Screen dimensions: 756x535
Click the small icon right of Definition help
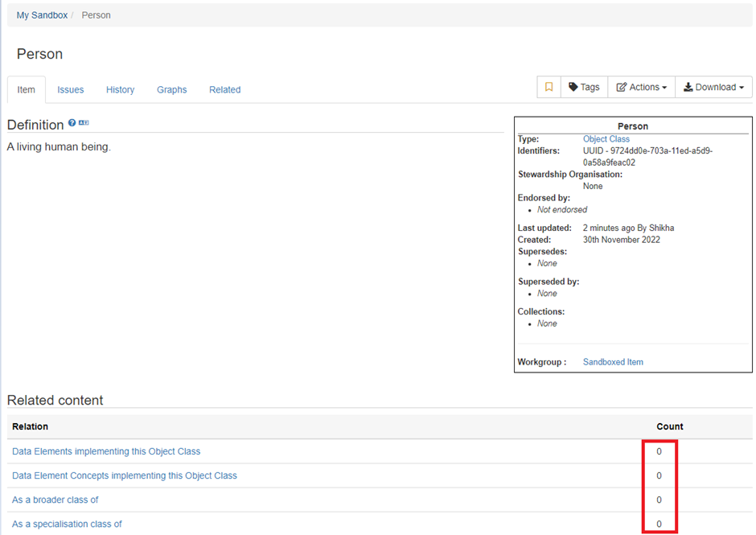[84, 123]
